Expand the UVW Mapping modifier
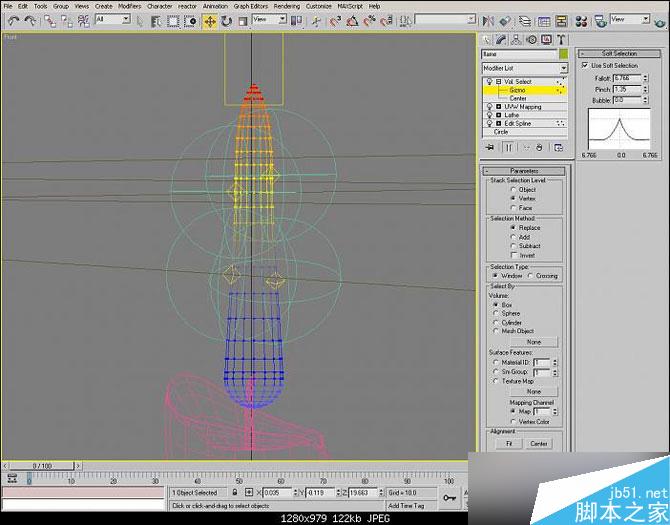This screenshot has height=525, width=670. (x=499, y=107)
